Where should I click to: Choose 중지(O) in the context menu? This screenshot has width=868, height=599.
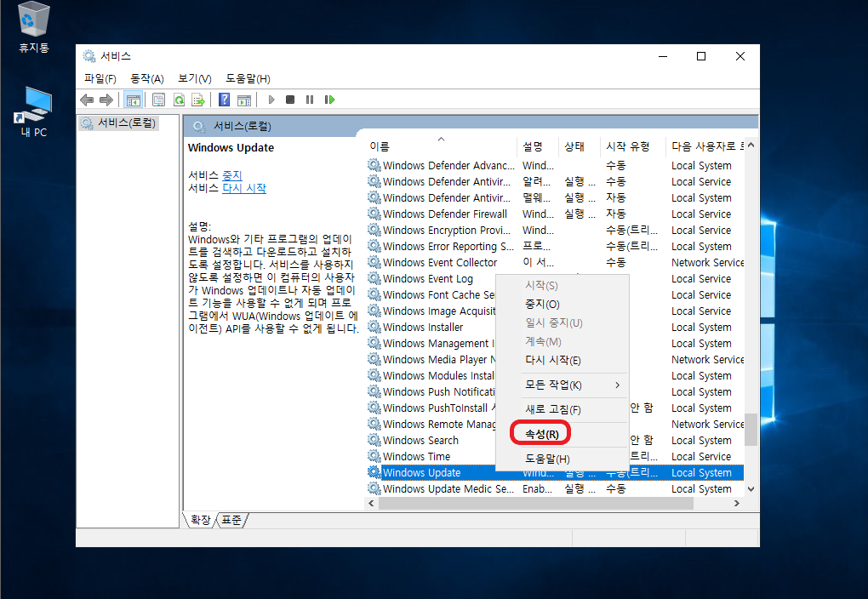[562, 304]
